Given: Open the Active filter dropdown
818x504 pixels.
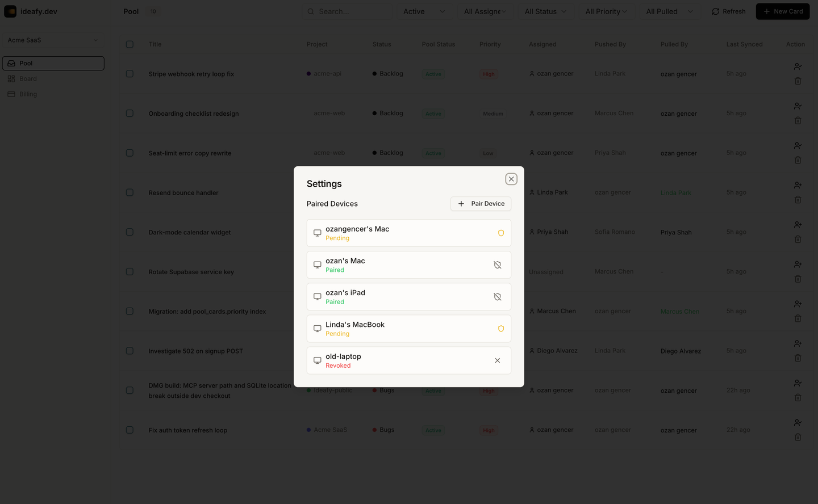Looking at the screenshot, I should coord(424,11).
